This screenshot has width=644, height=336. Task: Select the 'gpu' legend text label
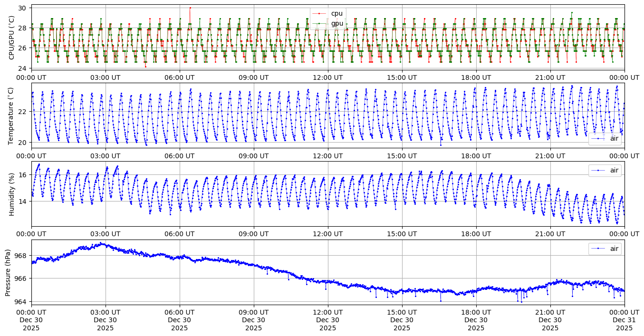coord(337,23)
